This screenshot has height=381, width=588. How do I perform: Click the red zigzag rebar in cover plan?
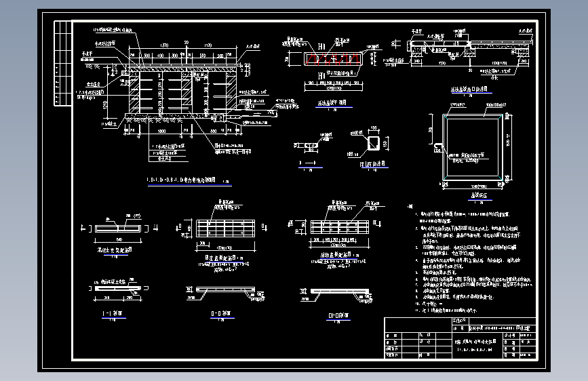(332, 59)
